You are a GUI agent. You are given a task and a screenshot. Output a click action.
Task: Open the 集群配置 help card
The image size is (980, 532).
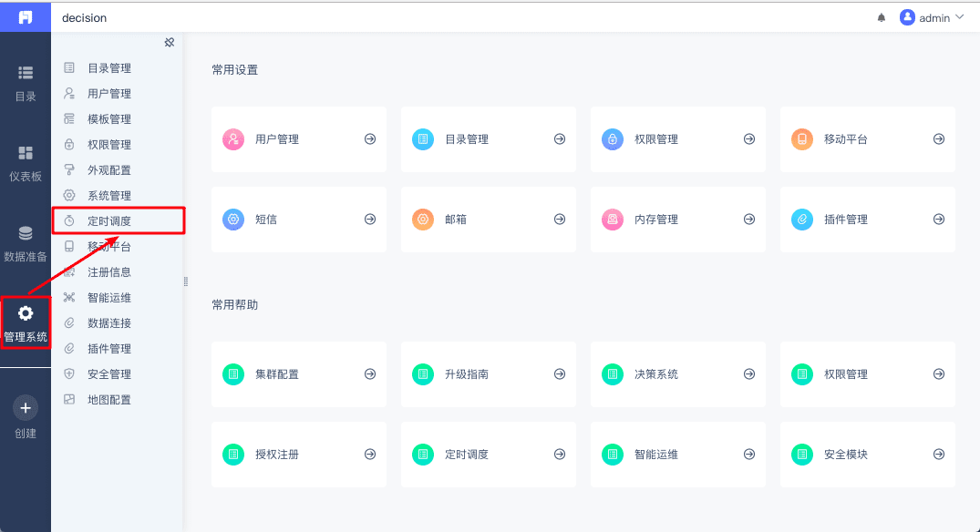[x=277, y=374]
